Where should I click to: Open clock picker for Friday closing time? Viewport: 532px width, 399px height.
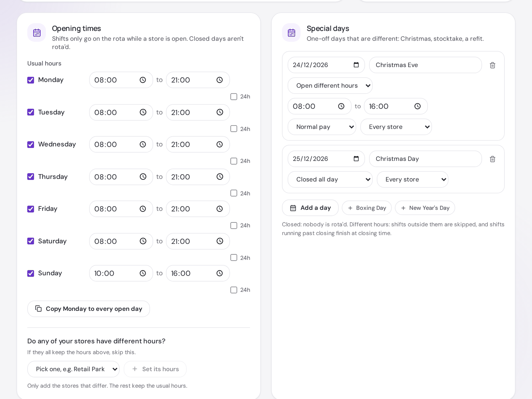point(219,209)
